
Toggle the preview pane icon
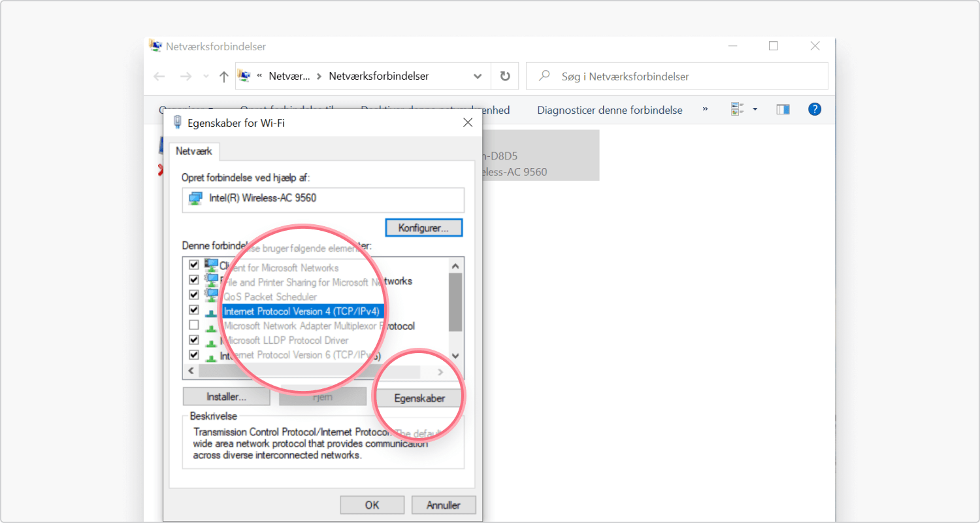tap(783, 109)
